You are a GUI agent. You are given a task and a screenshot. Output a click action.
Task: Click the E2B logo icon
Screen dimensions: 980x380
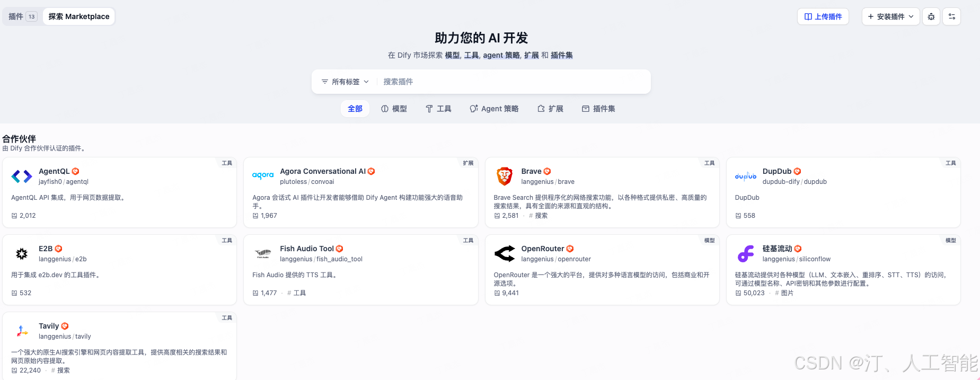[x=22, y=254]
